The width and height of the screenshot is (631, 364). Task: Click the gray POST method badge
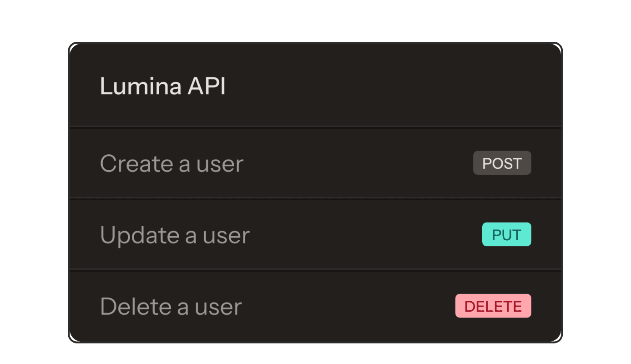502,163
